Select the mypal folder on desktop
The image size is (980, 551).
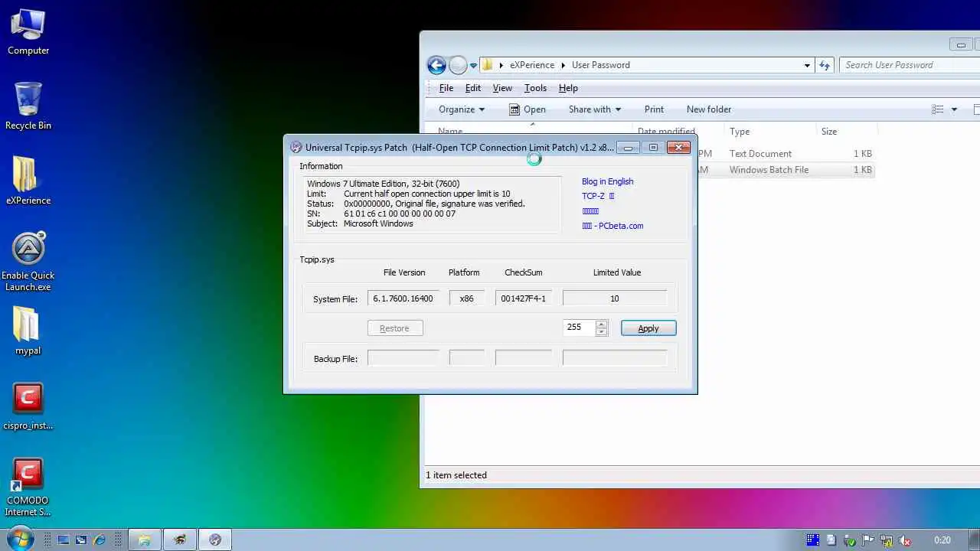28,332
